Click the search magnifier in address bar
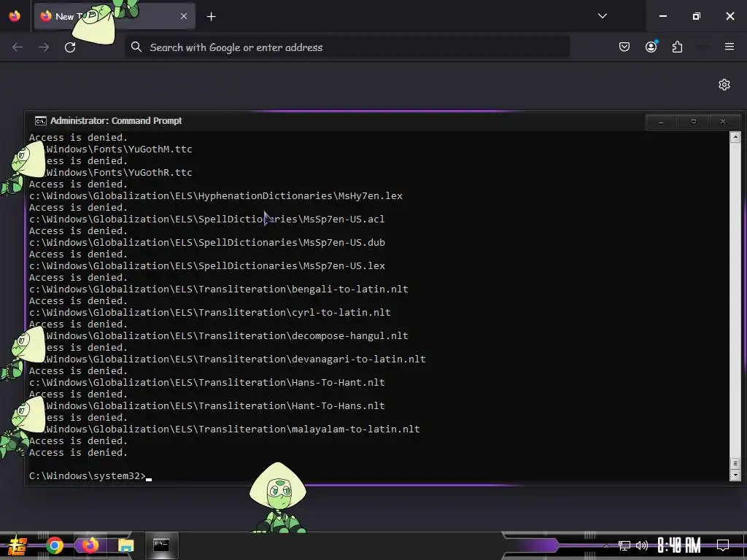The image size is (747, 560). coord(136,47)
